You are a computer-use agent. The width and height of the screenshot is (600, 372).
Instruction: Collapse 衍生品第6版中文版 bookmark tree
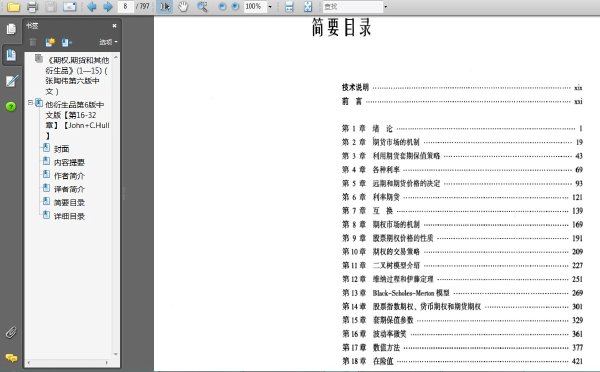coord(30,103)
